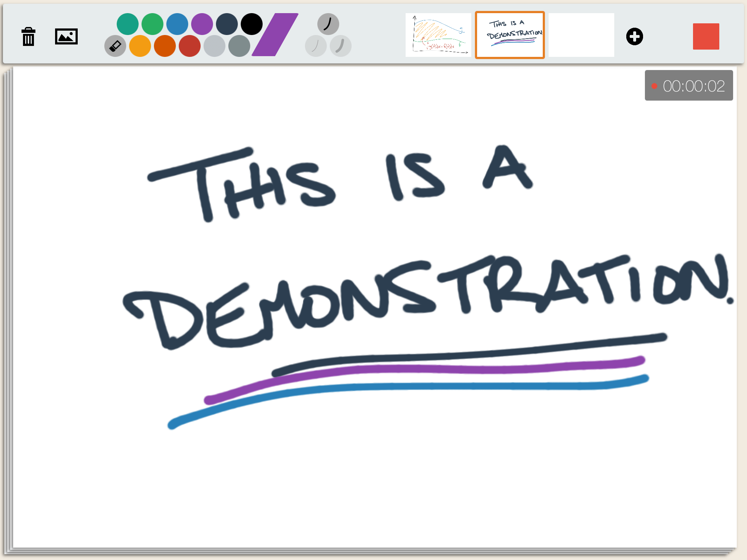Stop recording with the red square button
The width and height of the screenshot is (747, 560).
point(706,36)
